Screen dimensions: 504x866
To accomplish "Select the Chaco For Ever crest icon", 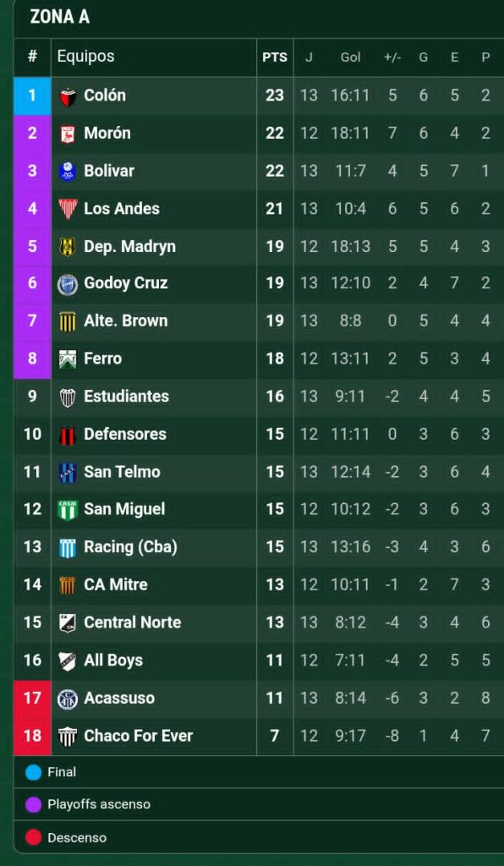I will [x=68, y=737].
